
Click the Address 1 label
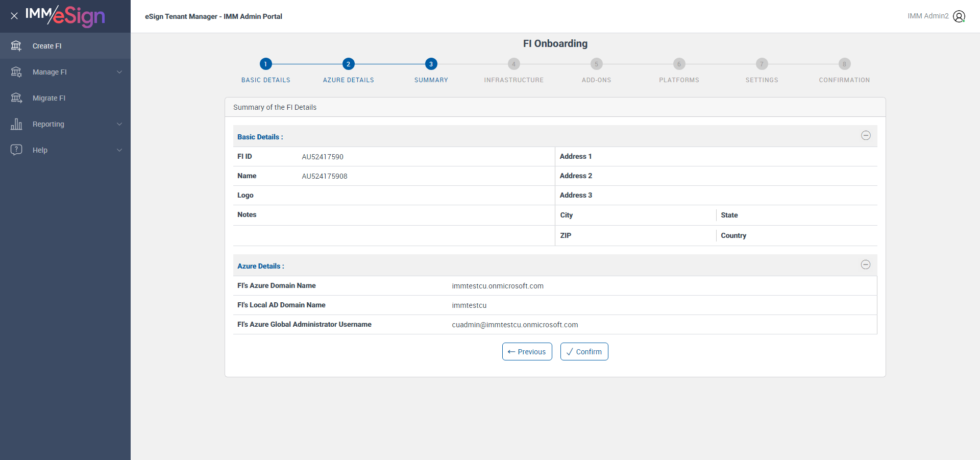(x=576, y=156)
